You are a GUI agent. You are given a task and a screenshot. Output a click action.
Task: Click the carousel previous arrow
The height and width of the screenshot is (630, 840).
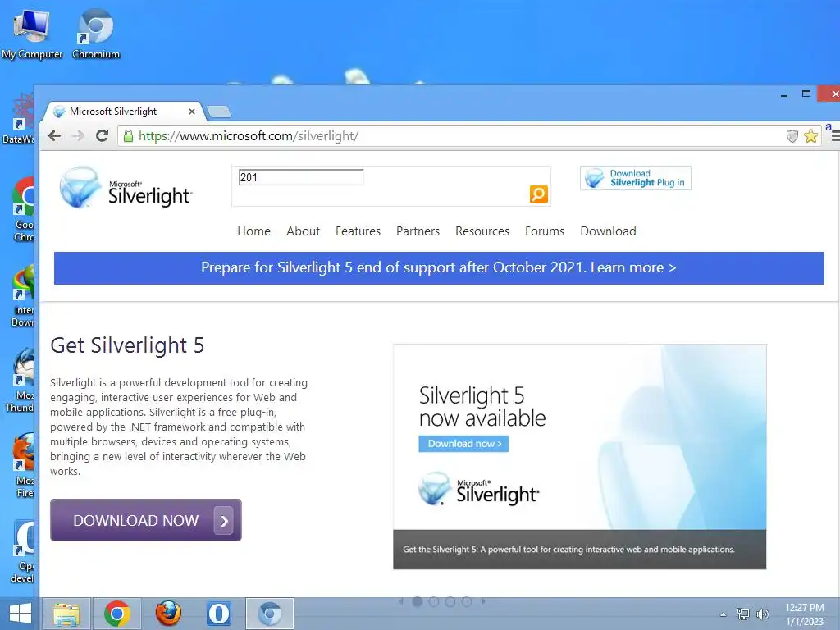pyautogui.click(x=400, y=601)
